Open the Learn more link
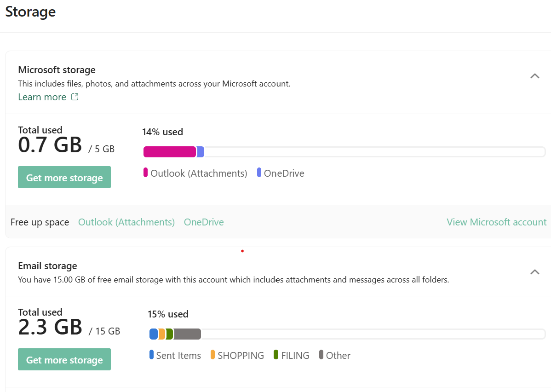 click(42, 97)
